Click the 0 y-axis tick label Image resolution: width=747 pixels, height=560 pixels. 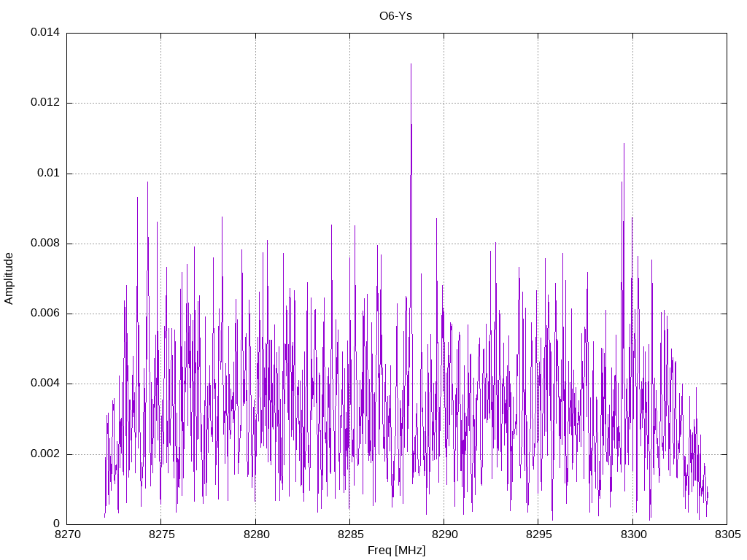57,524
